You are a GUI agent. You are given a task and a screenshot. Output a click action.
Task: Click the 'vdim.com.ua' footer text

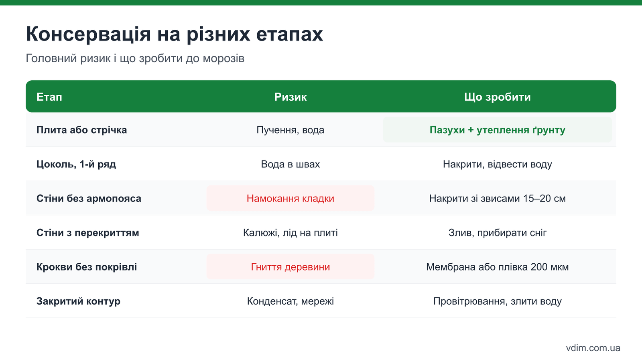click(x=593, y=348)
